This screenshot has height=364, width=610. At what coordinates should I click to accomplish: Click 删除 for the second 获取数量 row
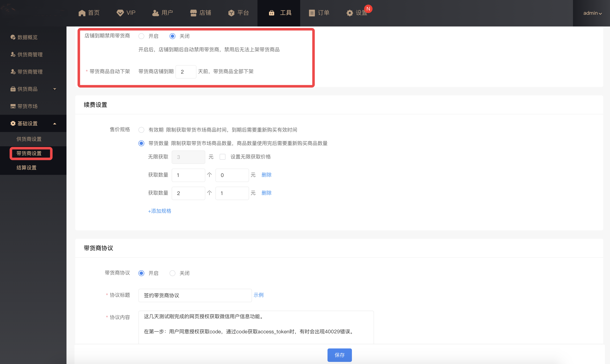click(x=266, y=193)
